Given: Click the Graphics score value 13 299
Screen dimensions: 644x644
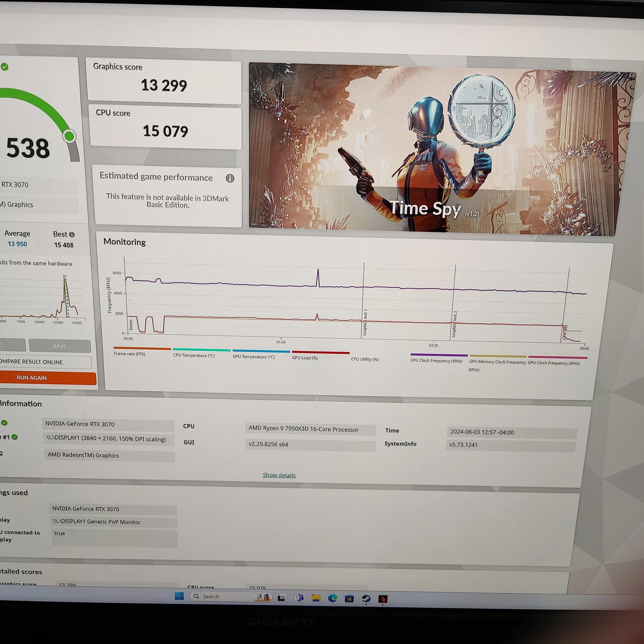Looking at the screenshot, I should (164, 85).
